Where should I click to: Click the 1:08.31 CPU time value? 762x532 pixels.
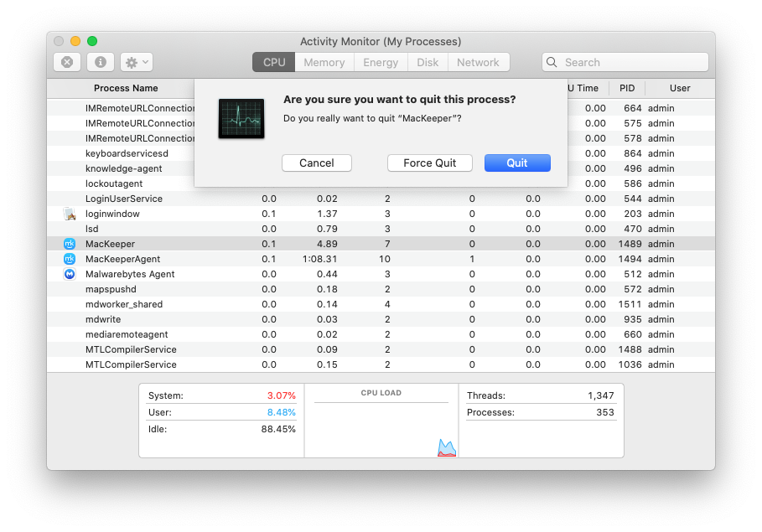pyautogui.click(x=319, y=259)
